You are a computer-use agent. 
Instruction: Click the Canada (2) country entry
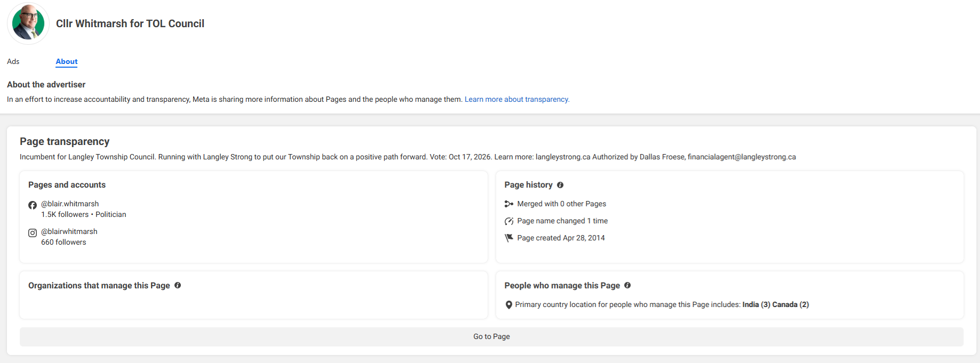tap(791, 304)
